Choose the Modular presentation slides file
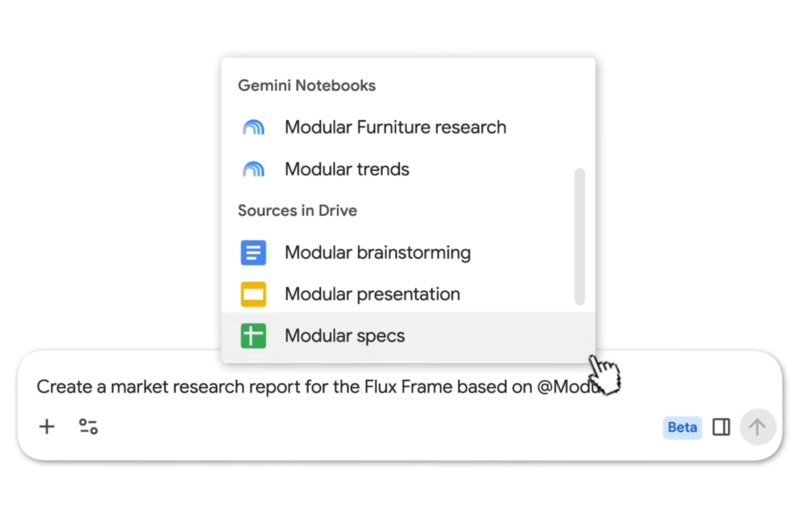 pos(408,294)
